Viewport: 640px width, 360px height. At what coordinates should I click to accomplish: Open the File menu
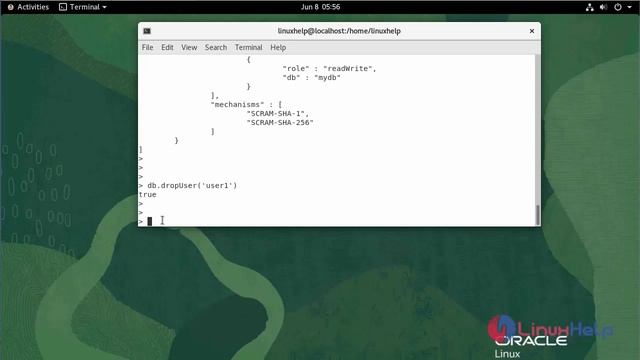[x=147, y=47]
